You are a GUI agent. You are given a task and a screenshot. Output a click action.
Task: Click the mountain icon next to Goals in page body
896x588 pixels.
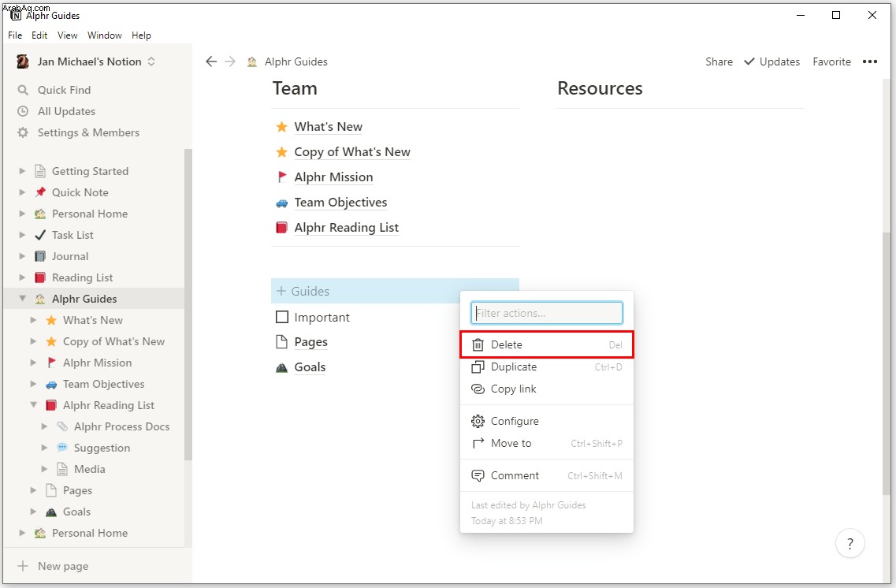click(281, 367)
